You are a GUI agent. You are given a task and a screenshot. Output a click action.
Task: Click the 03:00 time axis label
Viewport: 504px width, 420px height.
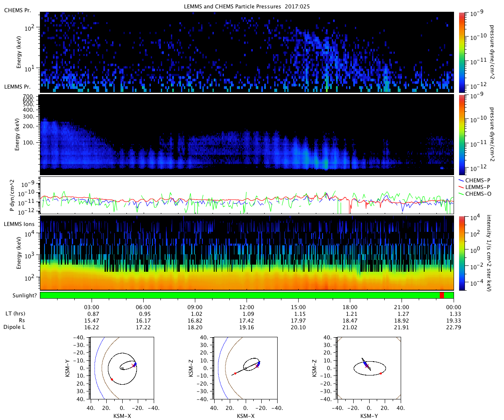point(92,307)
